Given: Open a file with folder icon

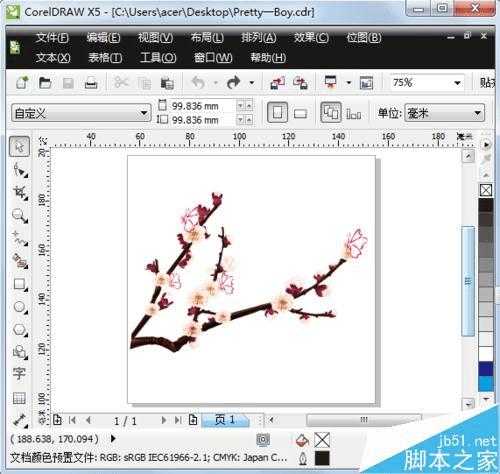Looking at the screenshot, I should (x=45, y=82).
